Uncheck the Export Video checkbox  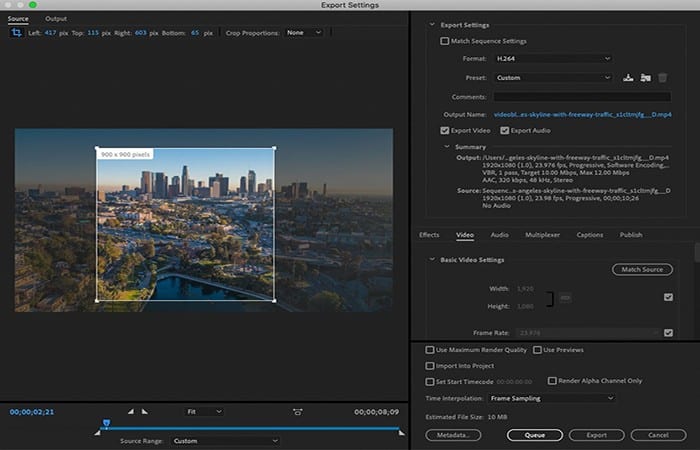click(x=445, y=130)
